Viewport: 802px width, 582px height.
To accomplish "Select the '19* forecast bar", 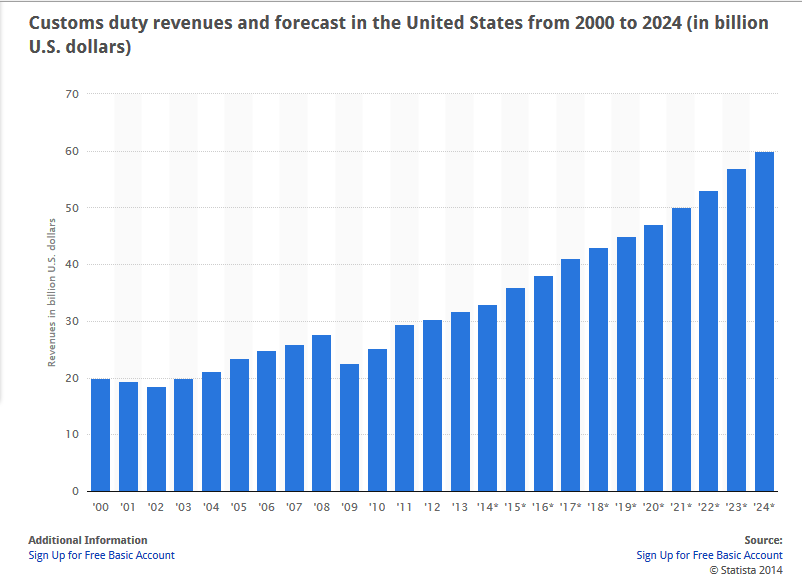I will 627,365.
